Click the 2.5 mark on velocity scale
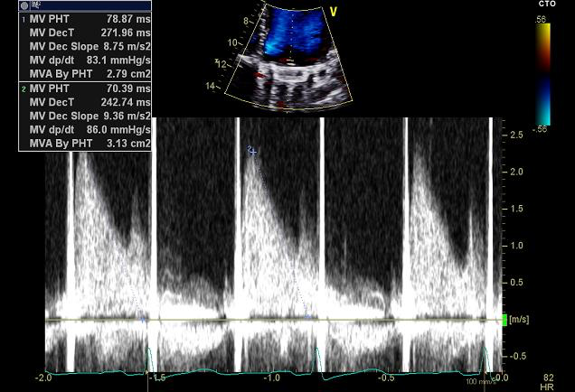The width and height of the screenshot is (575, 392). pos(516,135)
